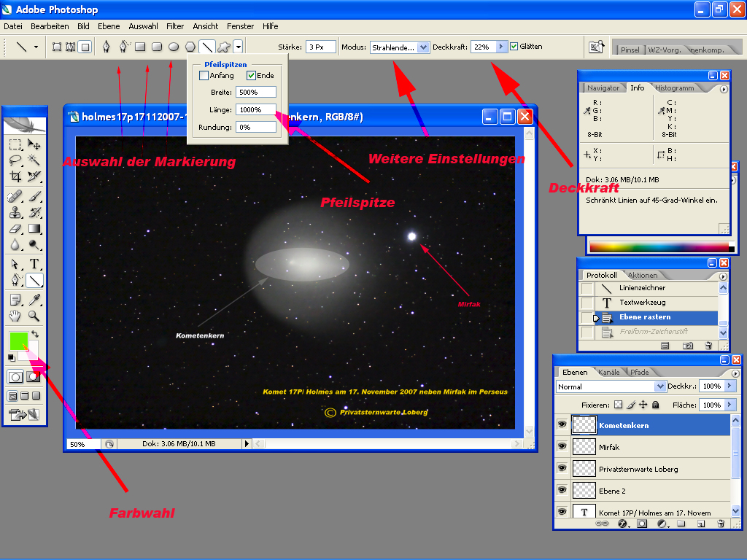Open document status bar info arrow
747x560 pixels.
247,444
